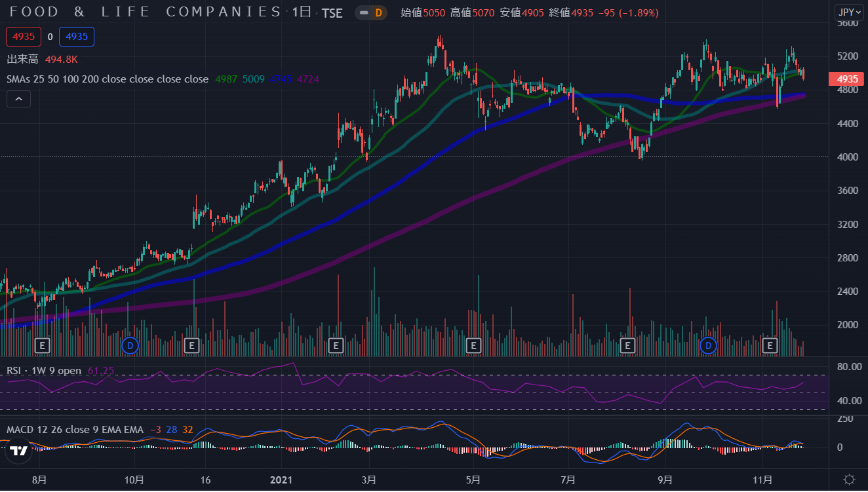
Task: Open the JPY currency dropdown
Action: click(x=849, y=12)
